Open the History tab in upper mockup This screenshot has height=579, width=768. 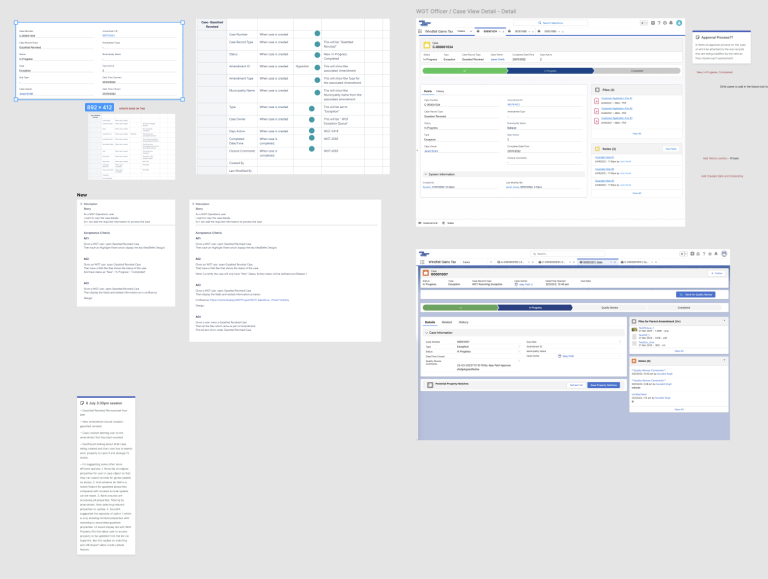click(440, 91)
